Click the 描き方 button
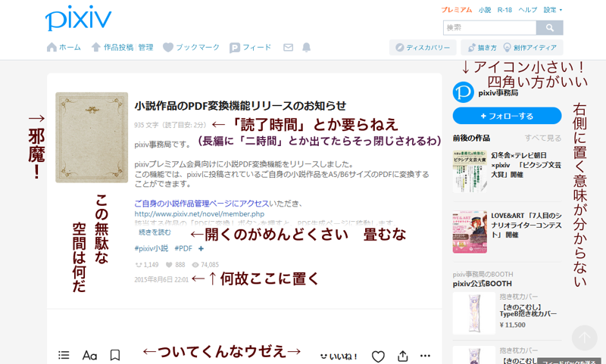This screenshot has width=606, height=364. [482, 48]
